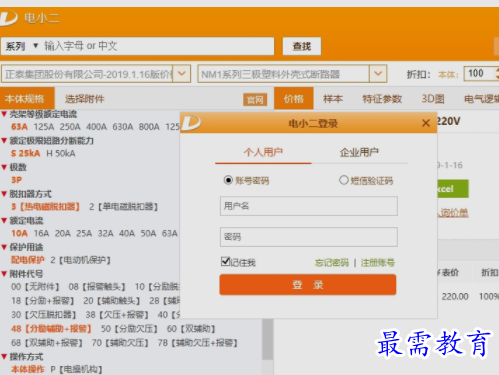The image size is (499, 375).
Task: Close the 电小二登录 dialog
Action: coord(426,123)
